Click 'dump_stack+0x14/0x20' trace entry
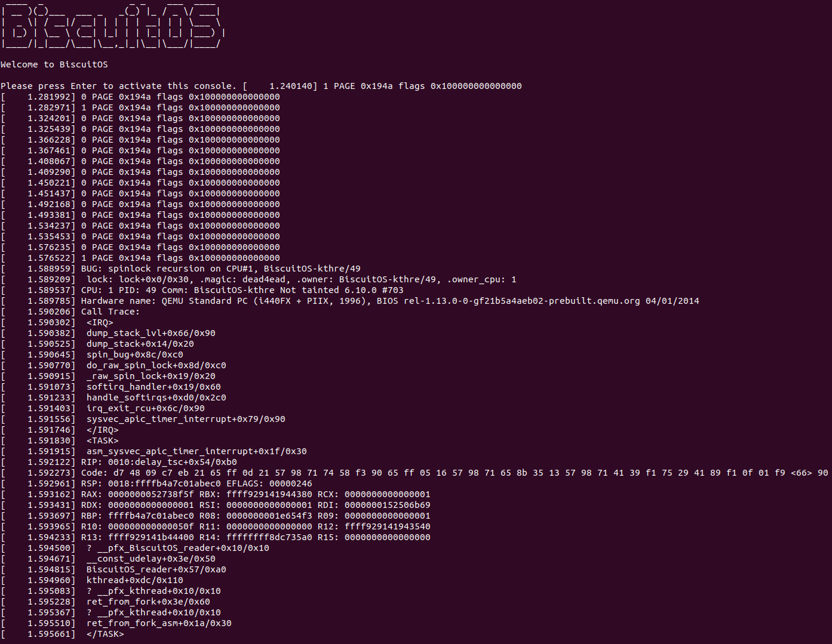 tap(140, 344)
